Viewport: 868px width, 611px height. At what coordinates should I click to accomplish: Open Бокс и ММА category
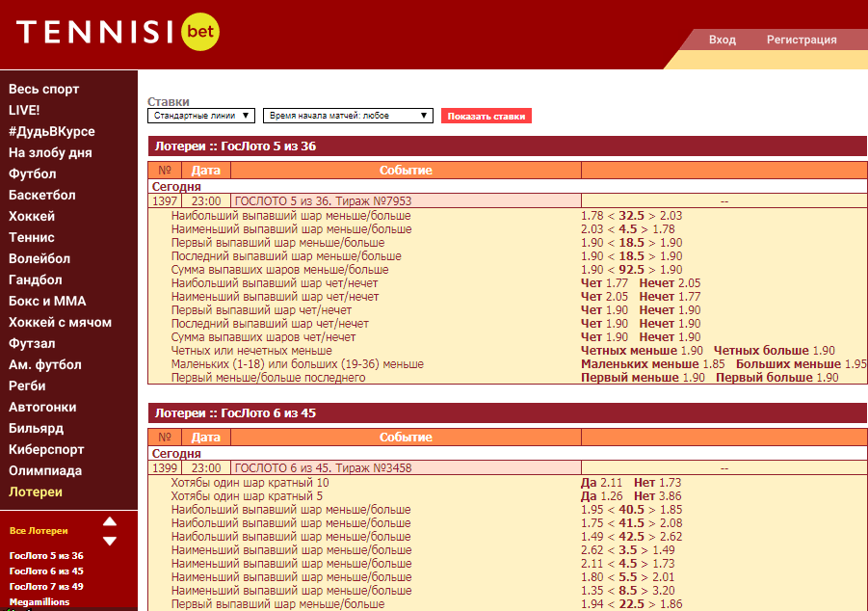[47, 301]
